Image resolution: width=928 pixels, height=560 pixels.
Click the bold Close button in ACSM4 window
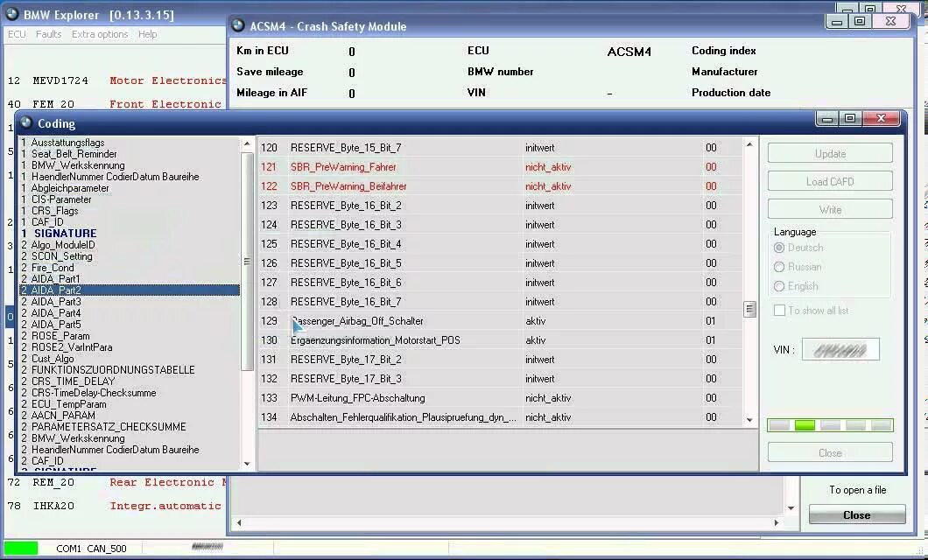856,514
